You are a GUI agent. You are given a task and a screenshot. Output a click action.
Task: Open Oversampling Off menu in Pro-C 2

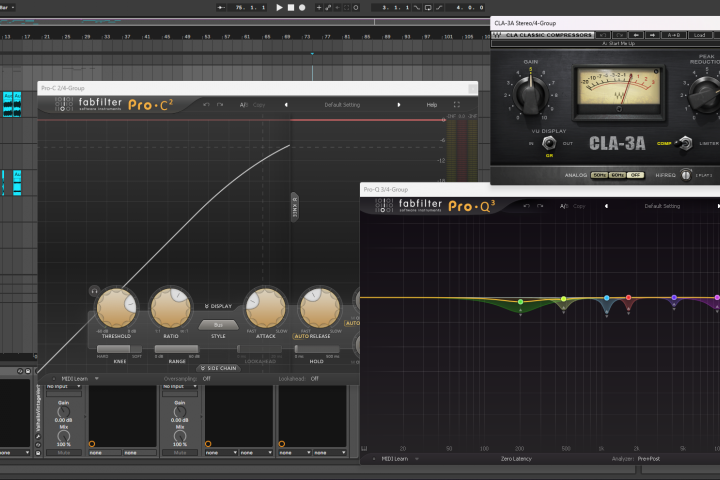pos(207,378)
